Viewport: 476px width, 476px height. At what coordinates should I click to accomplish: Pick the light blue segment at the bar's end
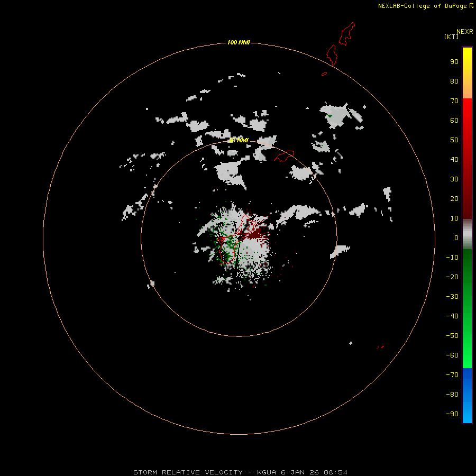click(467, 413)
